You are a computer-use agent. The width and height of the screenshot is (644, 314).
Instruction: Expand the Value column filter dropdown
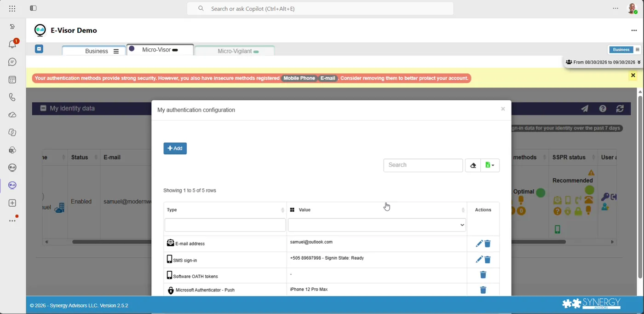[x=377, y=225]
